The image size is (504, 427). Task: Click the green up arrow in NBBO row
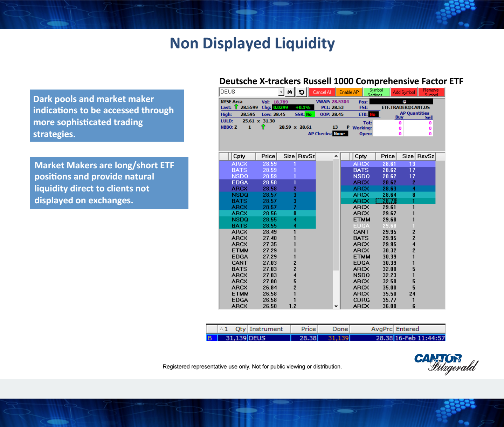(x=263, y=127)
